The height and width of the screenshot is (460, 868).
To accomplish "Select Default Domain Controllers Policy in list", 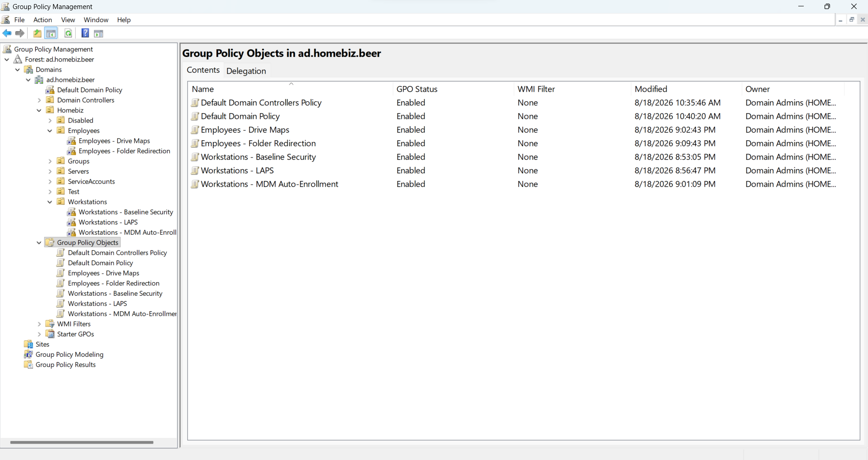I will coord(261,103).
